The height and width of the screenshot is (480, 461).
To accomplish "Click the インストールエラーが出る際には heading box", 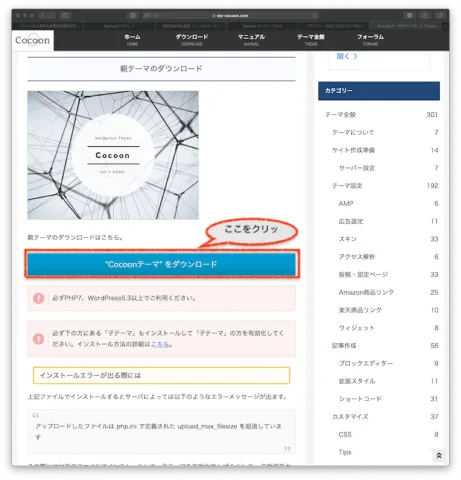I will click(161, 375).
